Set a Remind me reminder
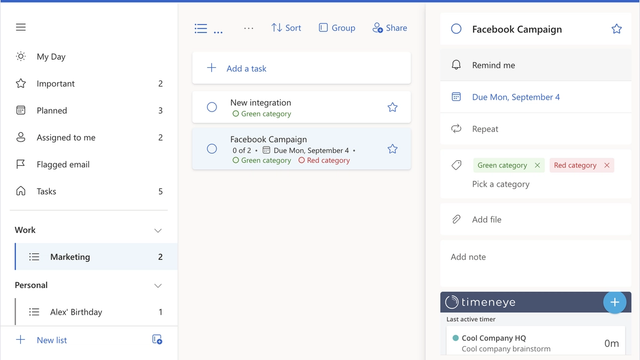The width and height of the screenshot is (640, 360). [x=536, y=65]
